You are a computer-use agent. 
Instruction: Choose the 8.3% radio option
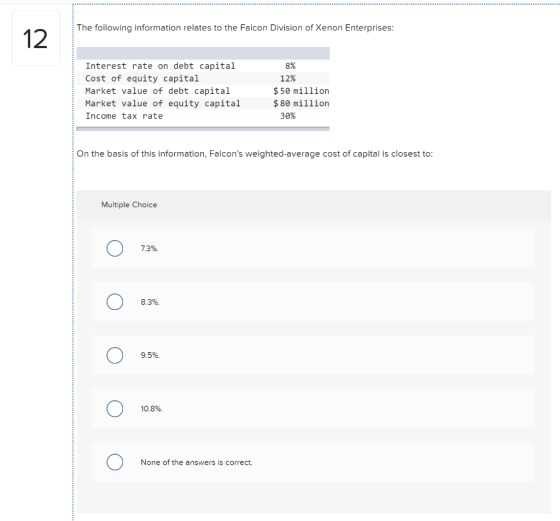click(x=115, y=302)
